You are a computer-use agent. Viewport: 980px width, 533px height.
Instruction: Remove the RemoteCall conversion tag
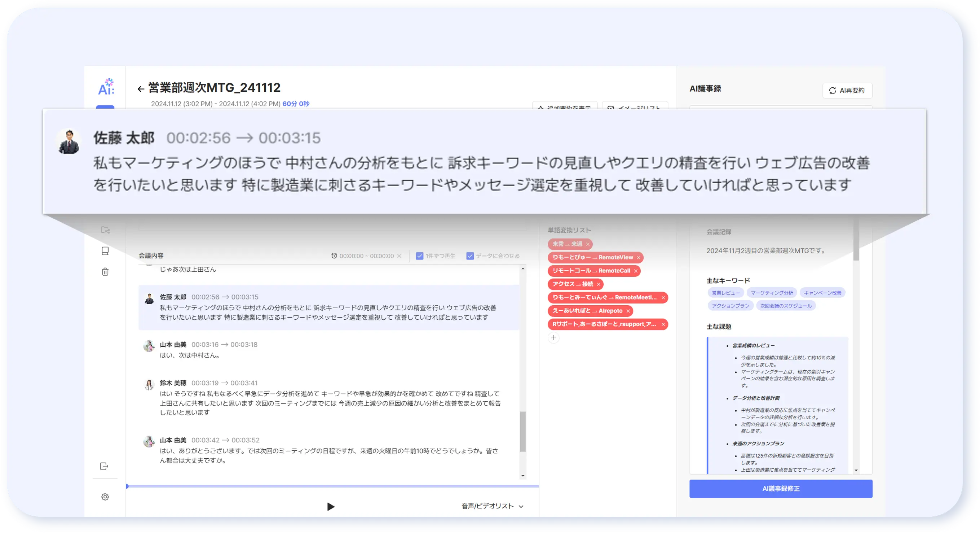tap(635, 271)
